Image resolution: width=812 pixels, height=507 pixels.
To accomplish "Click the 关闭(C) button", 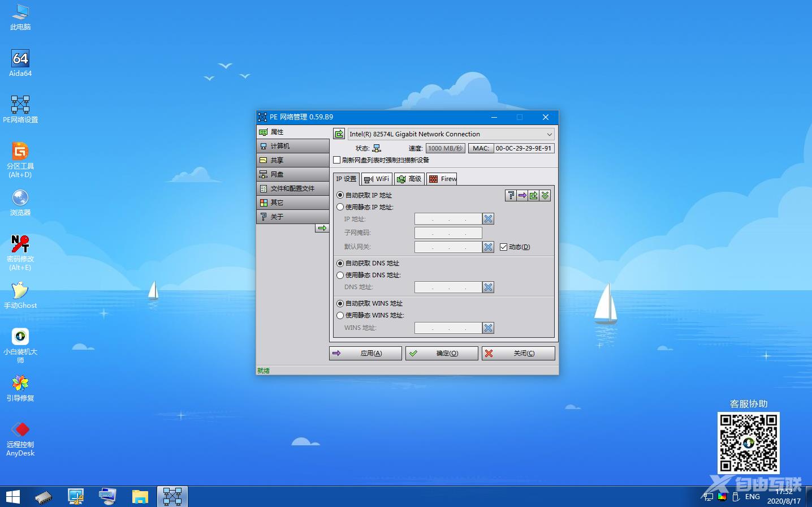I will point(519,353).
